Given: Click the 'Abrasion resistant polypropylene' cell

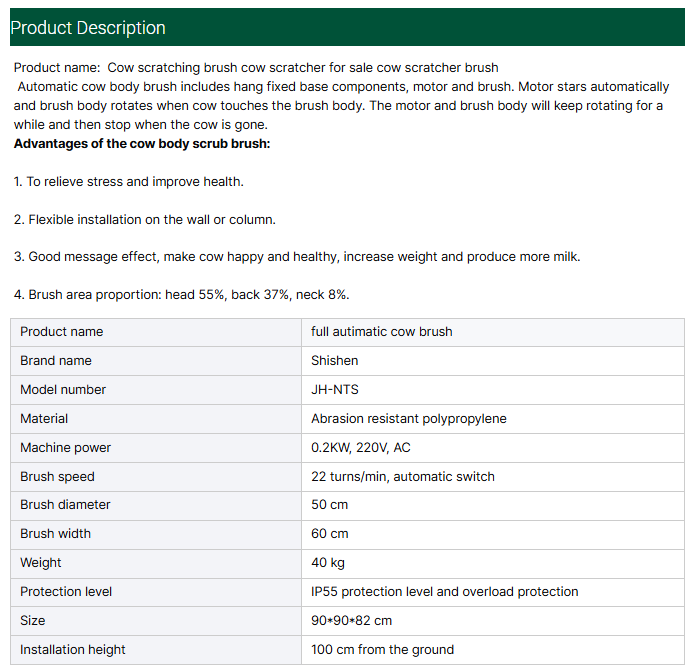Looking at the screenshot, I should pyautogui.click(x=409, y=419).
